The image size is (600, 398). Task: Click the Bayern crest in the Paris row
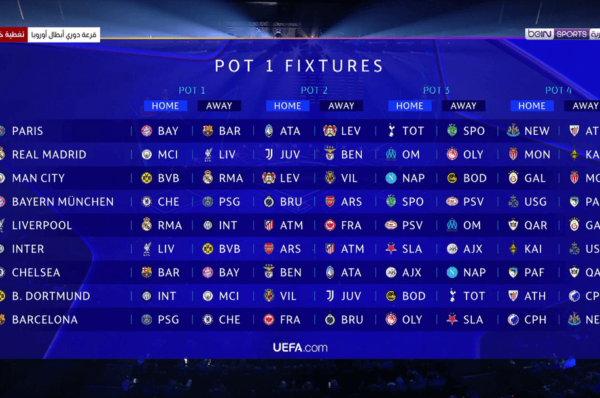[x=147, y=131]
